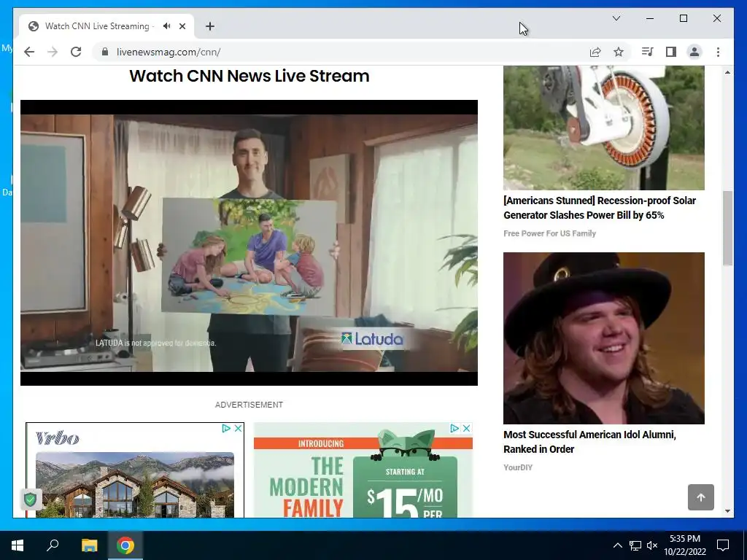Click the forward navigation arrow
This screenshot has height=560, width=747.
[x=53, y=52]
